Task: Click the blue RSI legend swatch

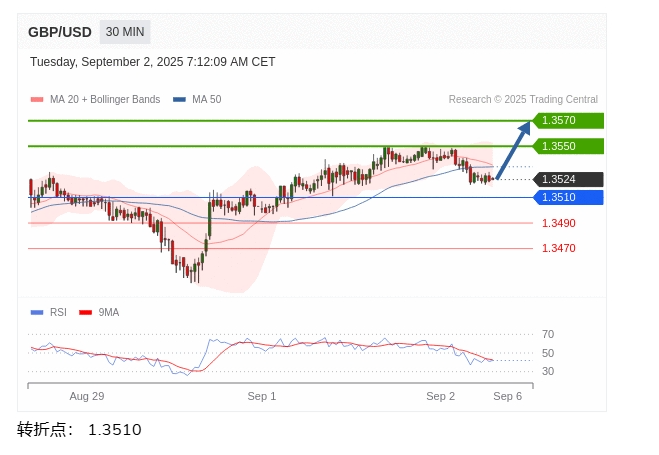Action: pos(37,313)
